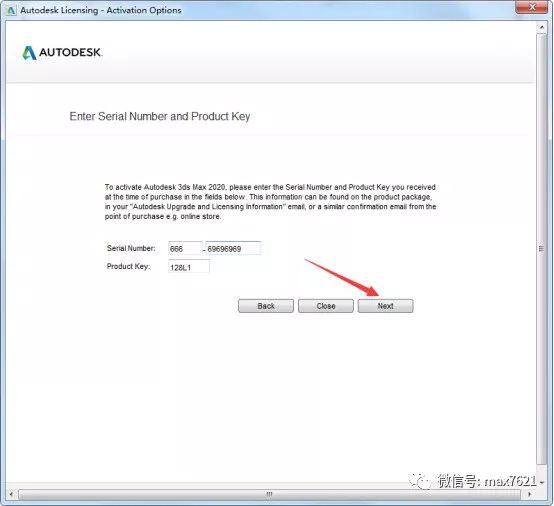Viewport: 554px width, 506px height.
Task: Click the horizontal scrollbar thumb
Action: (x=269, y=494)
